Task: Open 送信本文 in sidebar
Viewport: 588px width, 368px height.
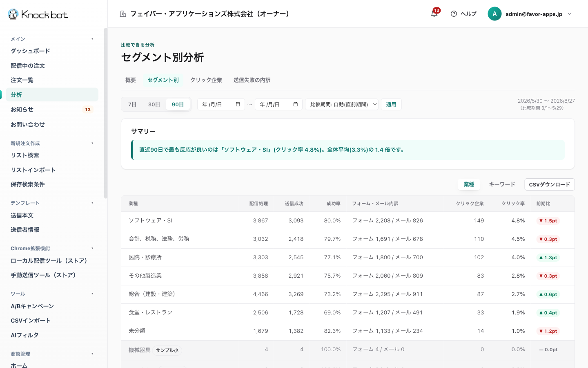Action: (52, 215)
